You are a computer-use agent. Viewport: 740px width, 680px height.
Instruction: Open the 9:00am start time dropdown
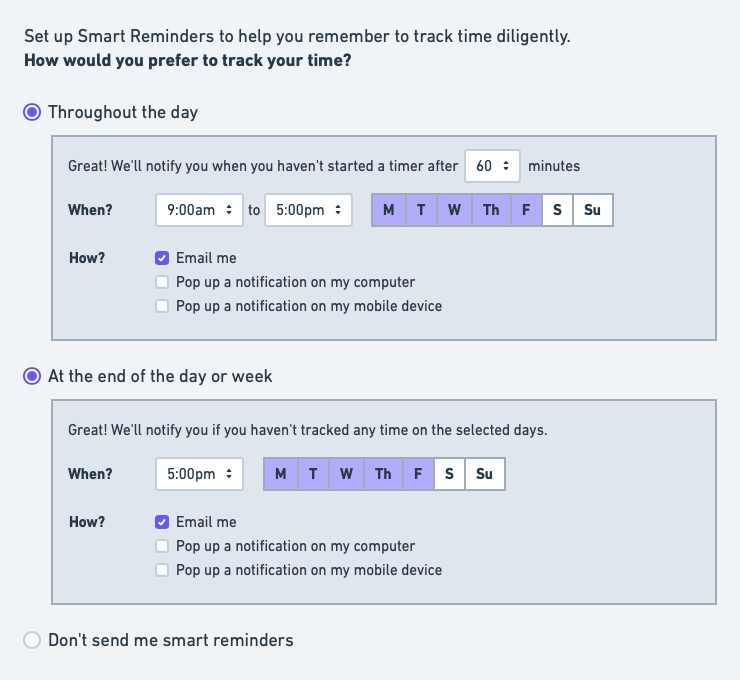(x=200, y=210)
